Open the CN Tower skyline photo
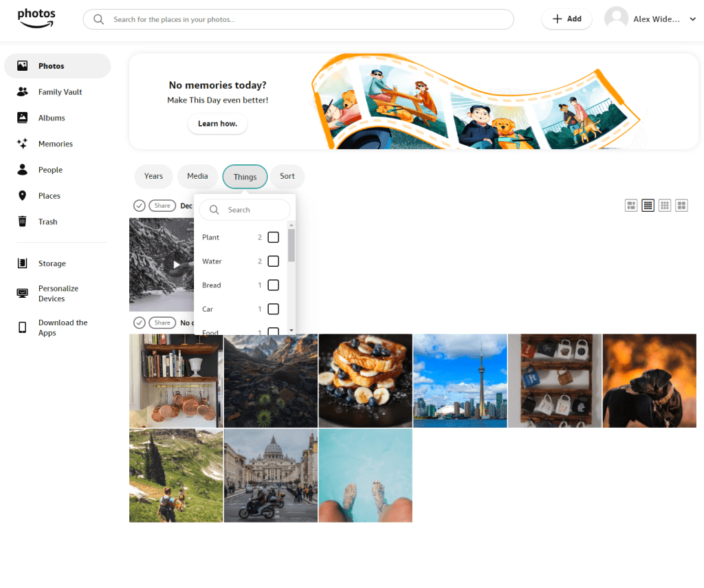Image resolution: width=704 pixels, height=588 pixels. tap(460, 380)
